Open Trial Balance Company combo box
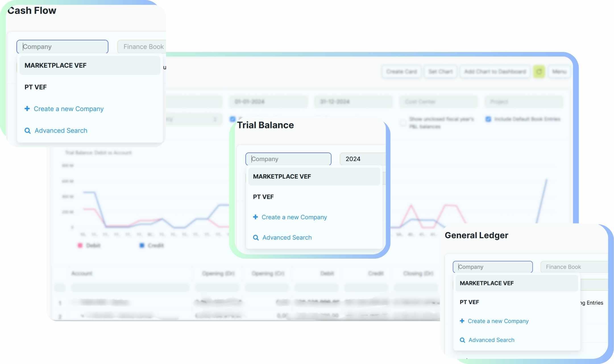Viewport: 614px width, 364px height. [288, 159]
